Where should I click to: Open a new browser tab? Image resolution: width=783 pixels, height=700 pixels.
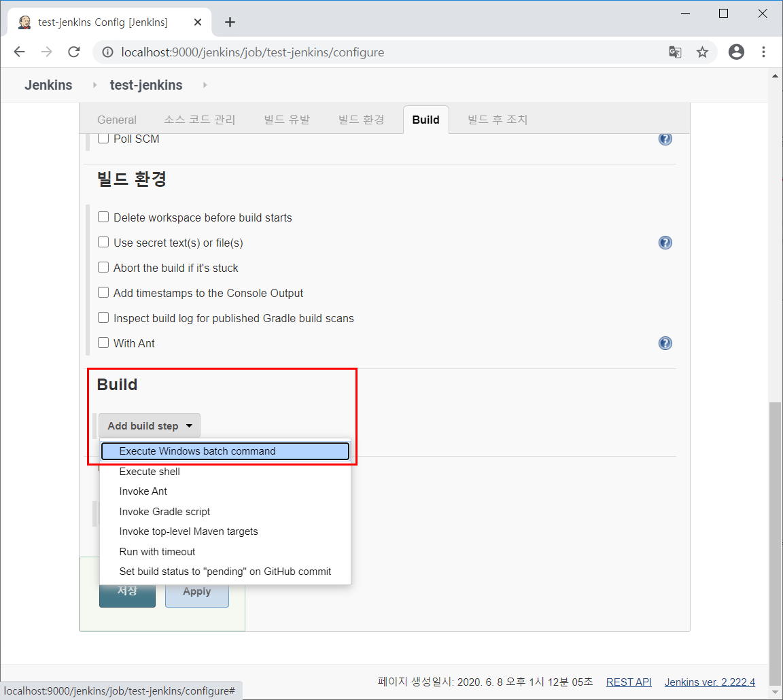click(230, 22)
